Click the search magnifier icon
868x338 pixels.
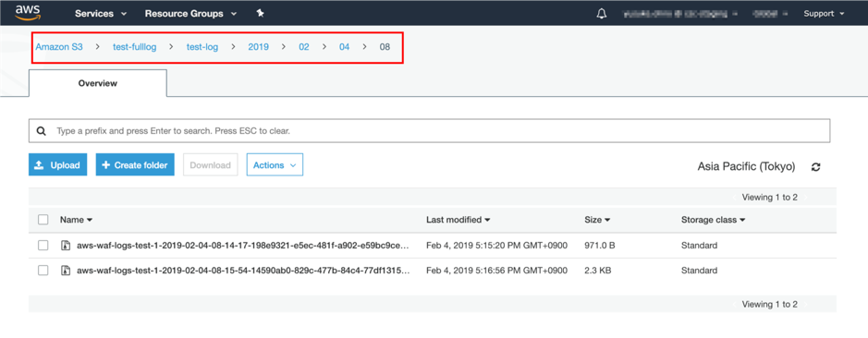41,132
